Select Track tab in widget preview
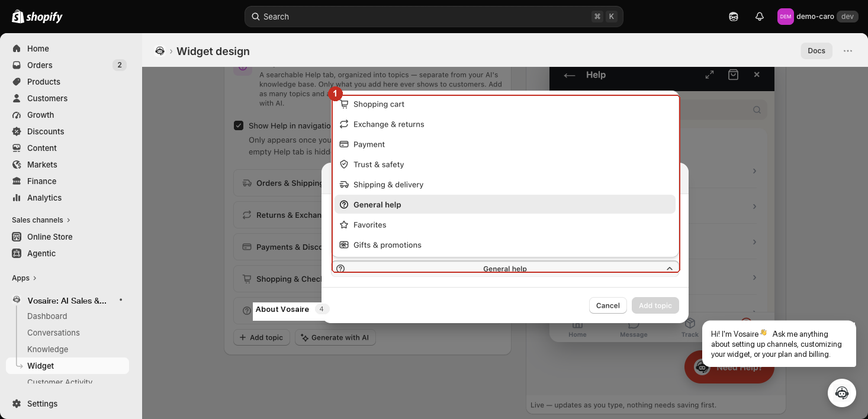The height and width of the screenshot is (419, 868). click(690, 328)
